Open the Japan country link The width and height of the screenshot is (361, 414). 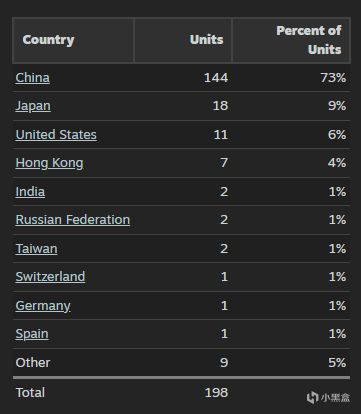(33, 106)
